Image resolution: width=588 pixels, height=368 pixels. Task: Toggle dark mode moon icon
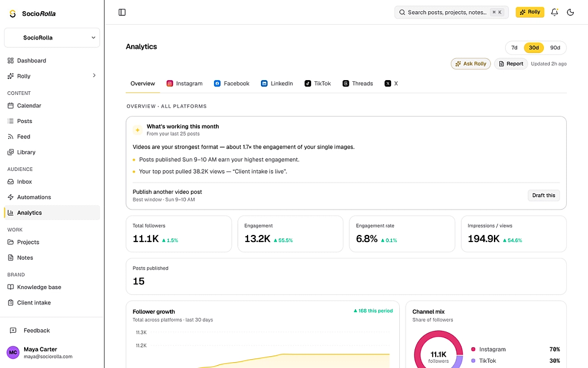coord(570,12)
